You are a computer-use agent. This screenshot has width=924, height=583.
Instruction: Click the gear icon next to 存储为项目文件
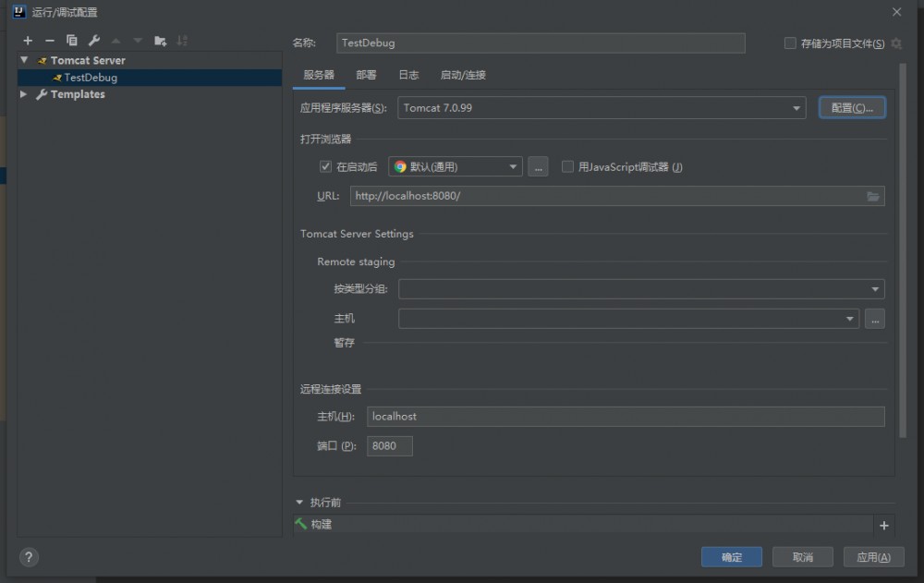896,43
